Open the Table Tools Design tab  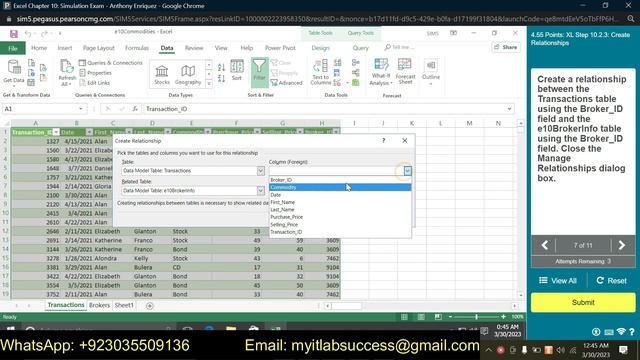[x=320, y=48]
